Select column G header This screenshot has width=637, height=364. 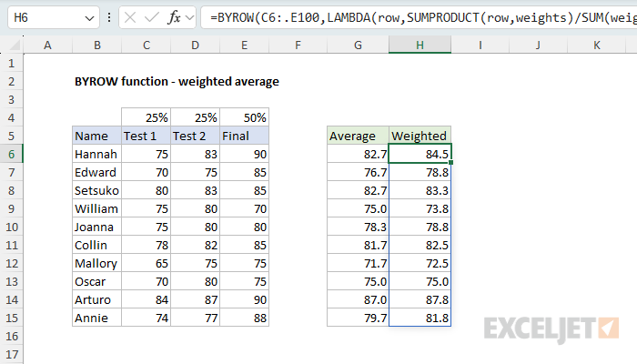coord(358,45)
